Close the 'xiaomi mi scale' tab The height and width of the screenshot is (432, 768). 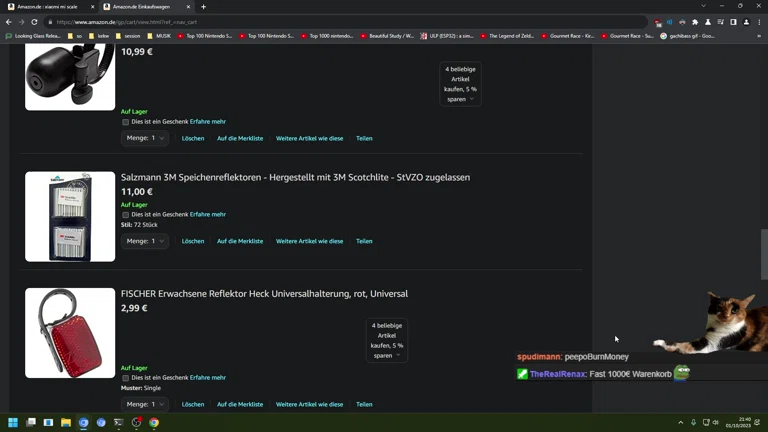coord(93,7)
